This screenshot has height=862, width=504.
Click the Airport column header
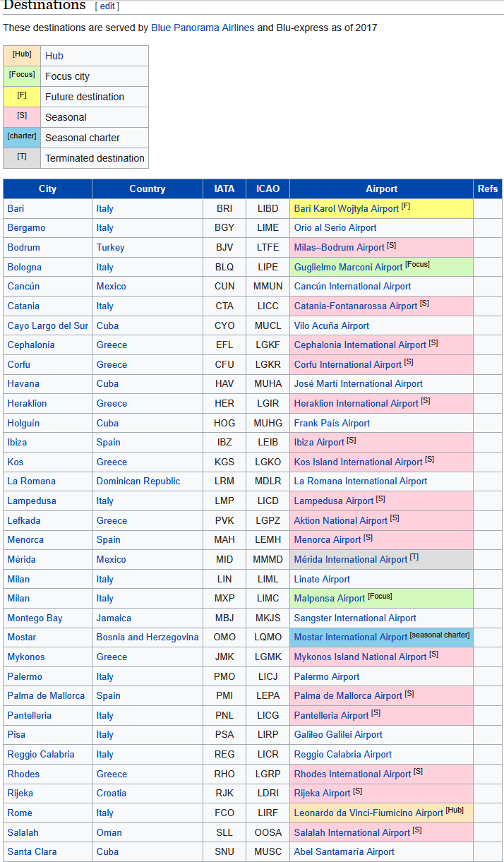381,188
